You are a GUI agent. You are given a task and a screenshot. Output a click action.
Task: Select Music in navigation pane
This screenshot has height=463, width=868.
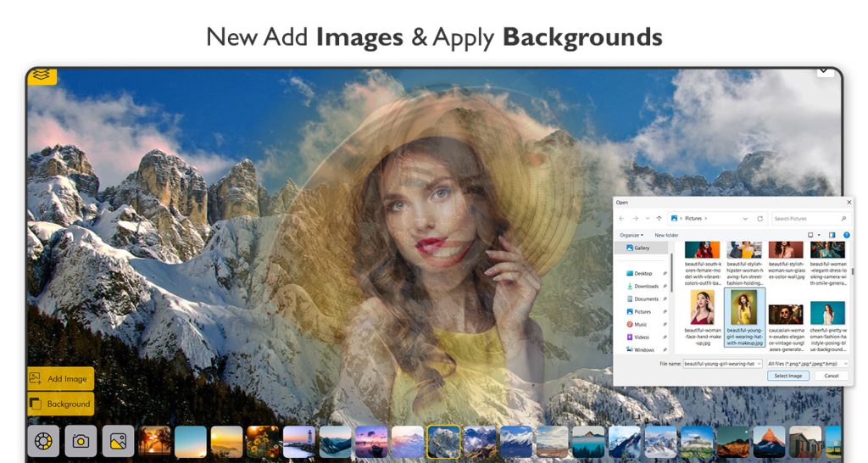[637, 325]
